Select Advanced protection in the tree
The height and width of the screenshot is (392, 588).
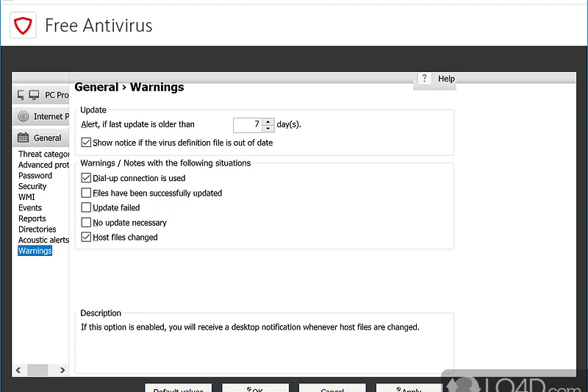43,165
